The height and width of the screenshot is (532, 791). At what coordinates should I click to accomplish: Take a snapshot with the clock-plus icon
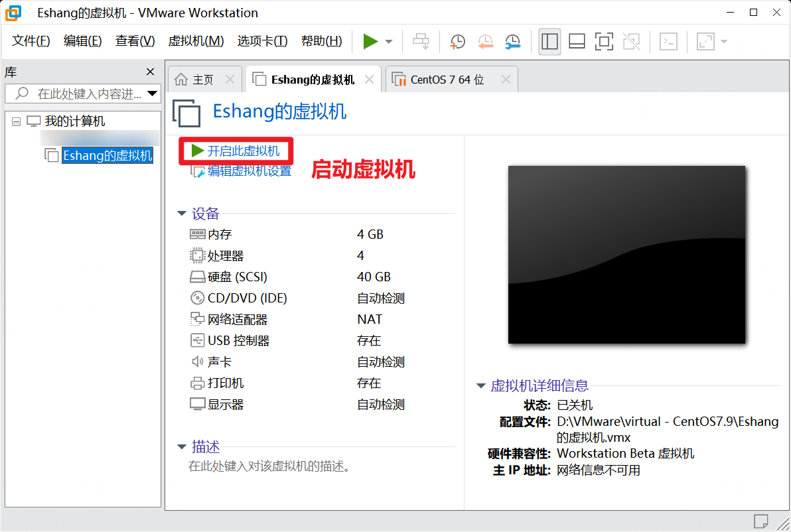point(458,41)
